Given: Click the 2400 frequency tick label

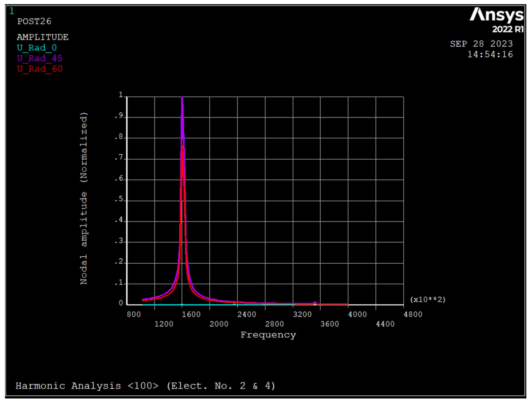Looking at the screenshot, I should pos(247,314).
